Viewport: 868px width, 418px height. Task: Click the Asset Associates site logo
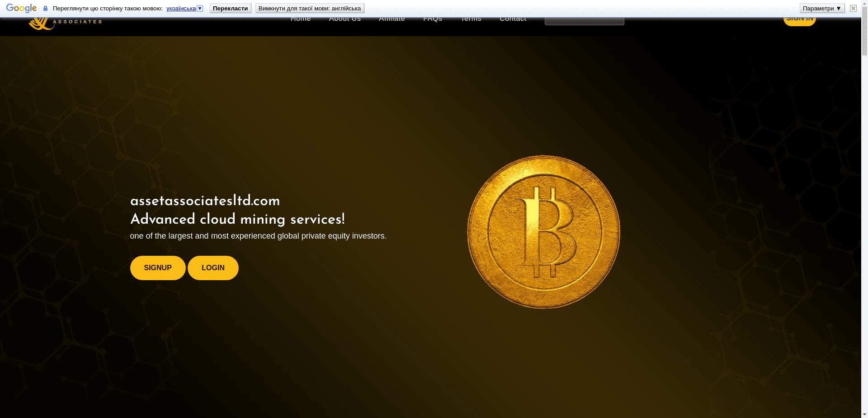click(x=65, y=22)
